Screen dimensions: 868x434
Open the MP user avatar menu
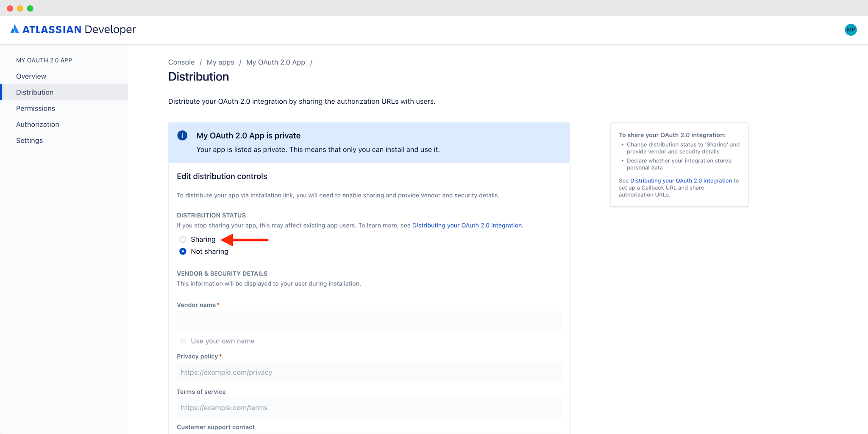[x=851, y=30]
